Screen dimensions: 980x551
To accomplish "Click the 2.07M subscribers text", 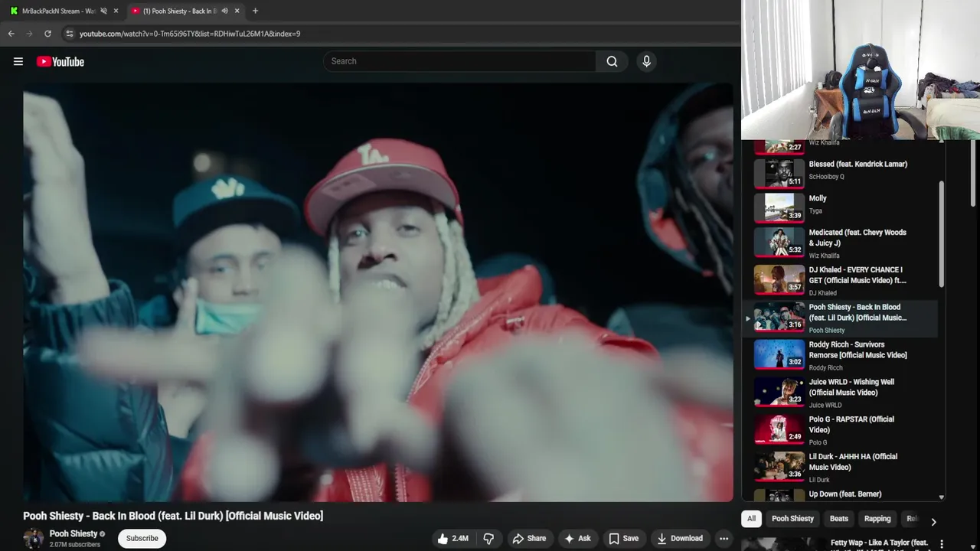I will coord(75,545).
